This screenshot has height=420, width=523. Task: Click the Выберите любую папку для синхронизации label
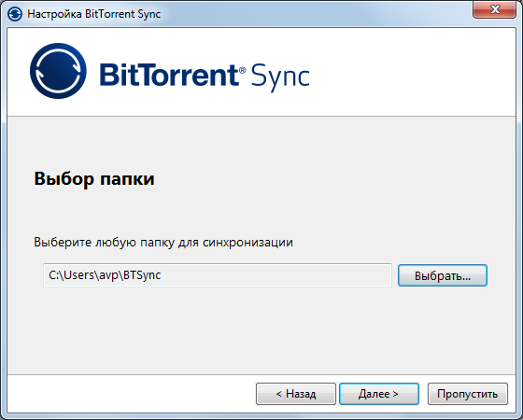pos(163,243)
